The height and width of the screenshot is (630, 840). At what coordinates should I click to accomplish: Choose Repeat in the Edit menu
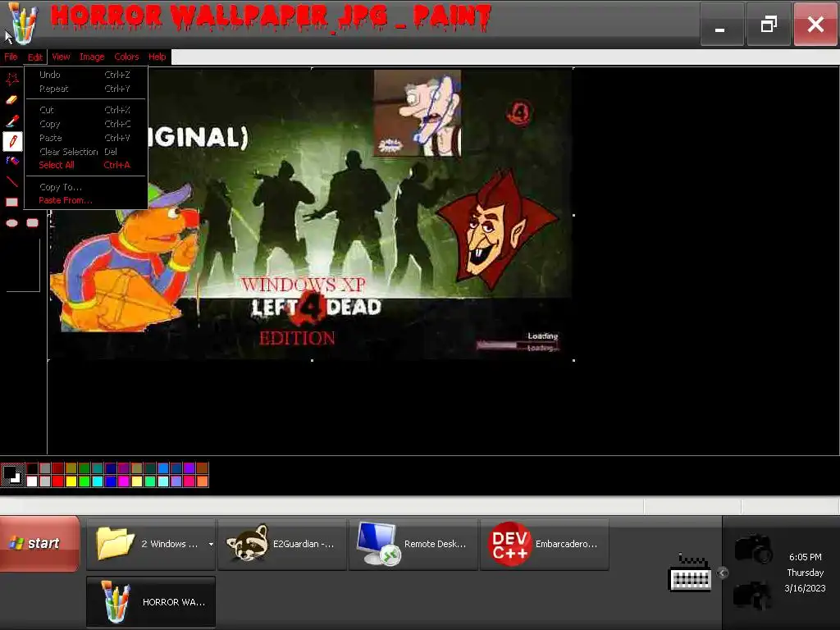(85, 89)
